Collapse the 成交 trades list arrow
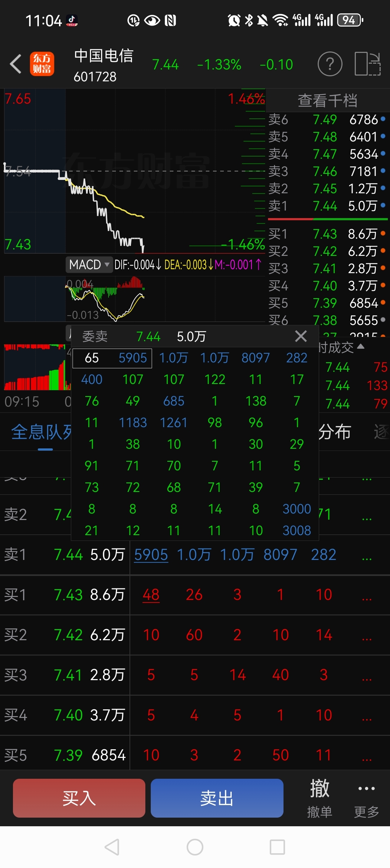Image resolution: width=390 pixels, height=868 pixels. [x=361, y=347]
